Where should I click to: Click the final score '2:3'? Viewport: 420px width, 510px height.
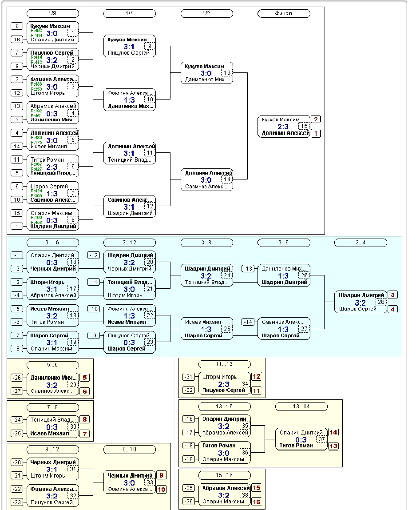tap(283, 127)
